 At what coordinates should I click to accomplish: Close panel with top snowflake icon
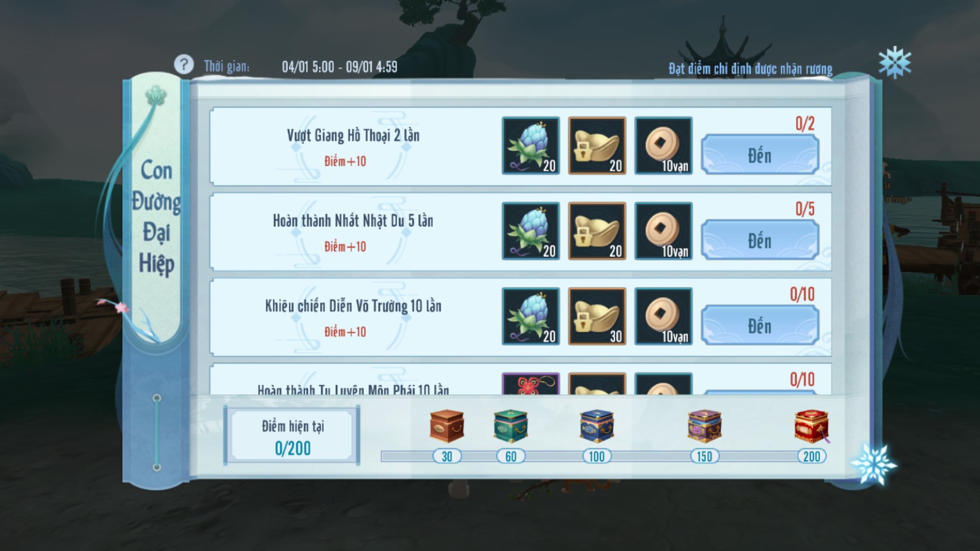894,62
